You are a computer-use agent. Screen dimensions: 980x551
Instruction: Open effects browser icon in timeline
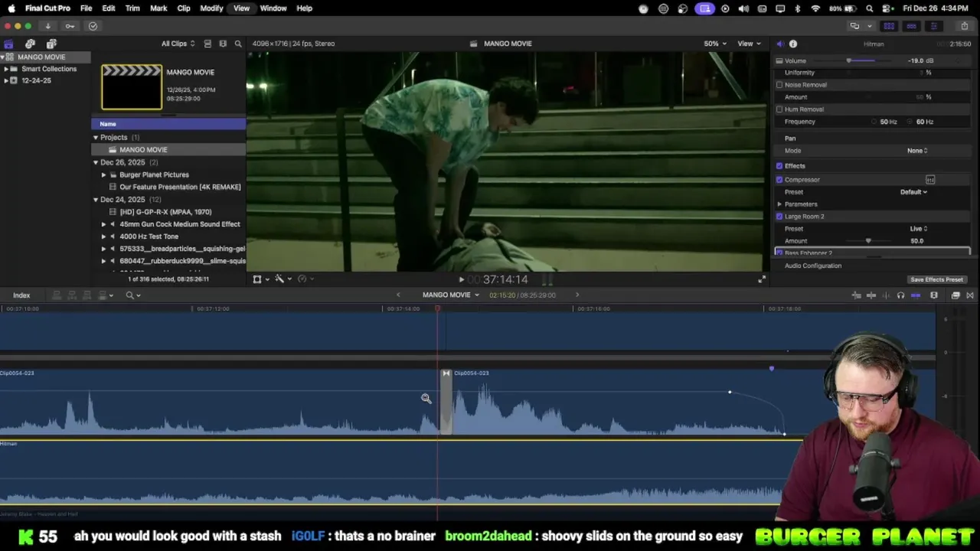pyautogui.click(x=955, y=295)
